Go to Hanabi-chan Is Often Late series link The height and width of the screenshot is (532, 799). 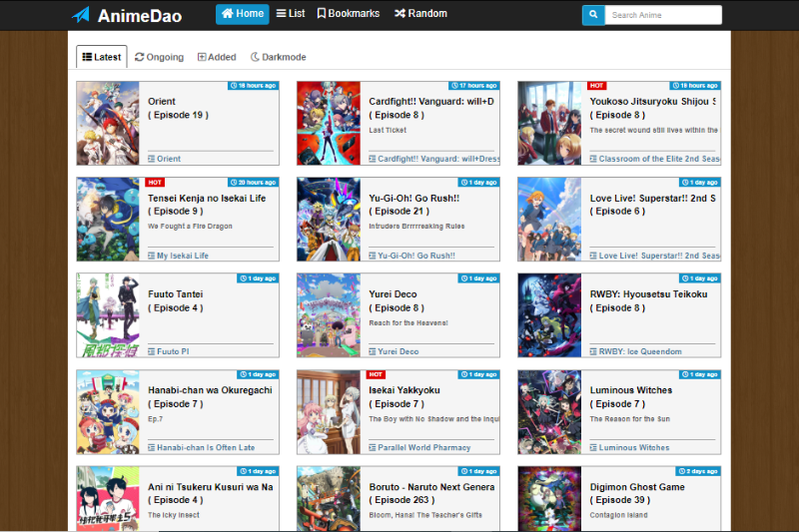click(x=202, y=447)
